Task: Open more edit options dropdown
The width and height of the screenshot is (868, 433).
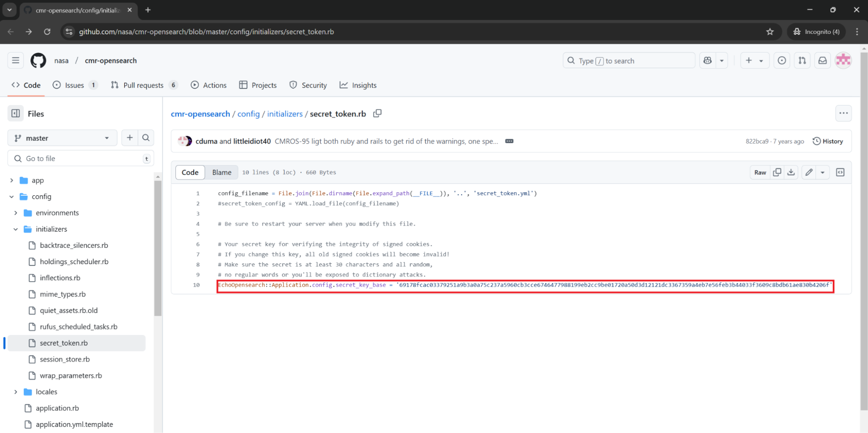Action: click(x=822, y=172)
